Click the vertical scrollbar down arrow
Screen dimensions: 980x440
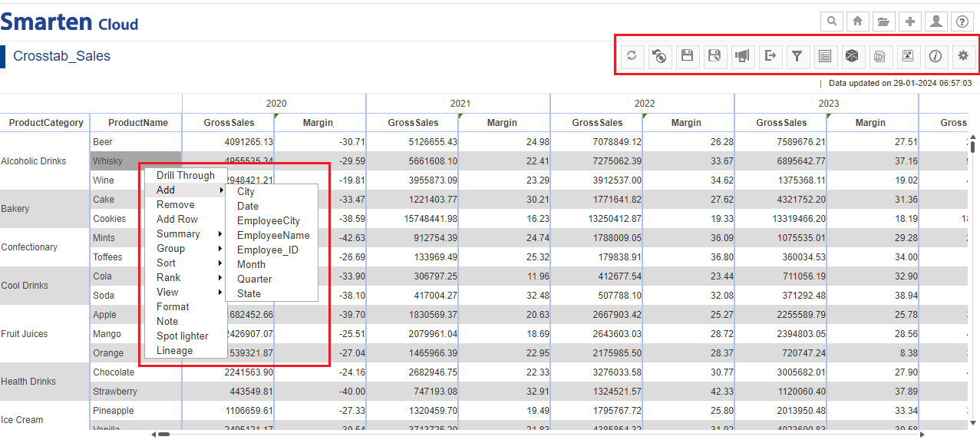click(x=973, y=422)
